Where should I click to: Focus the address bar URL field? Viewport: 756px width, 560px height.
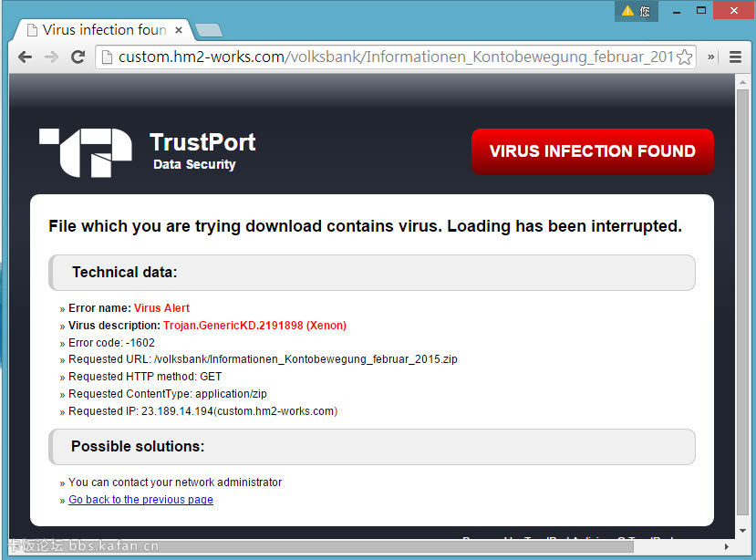pyautogui.click(x=392, y=57)
